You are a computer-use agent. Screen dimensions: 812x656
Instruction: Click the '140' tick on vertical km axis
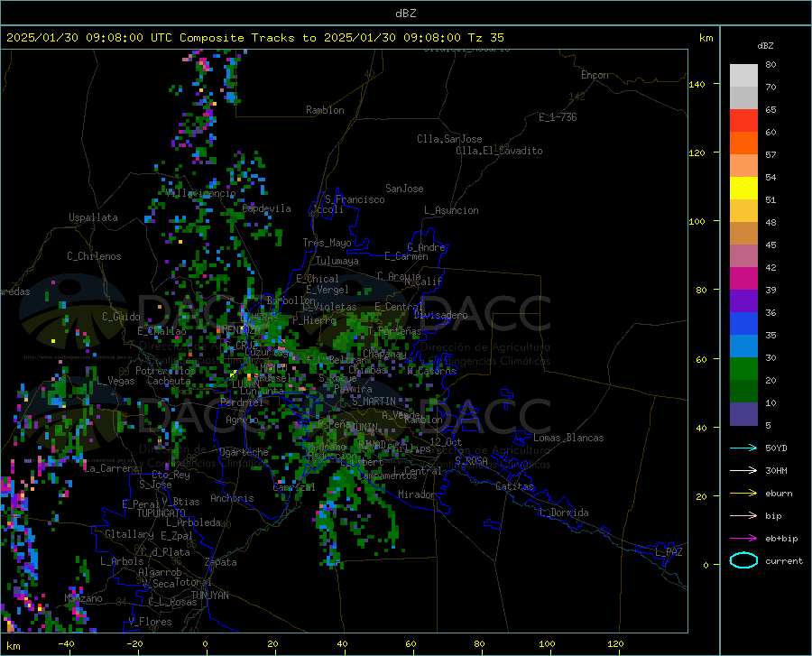tap(697, 84)
